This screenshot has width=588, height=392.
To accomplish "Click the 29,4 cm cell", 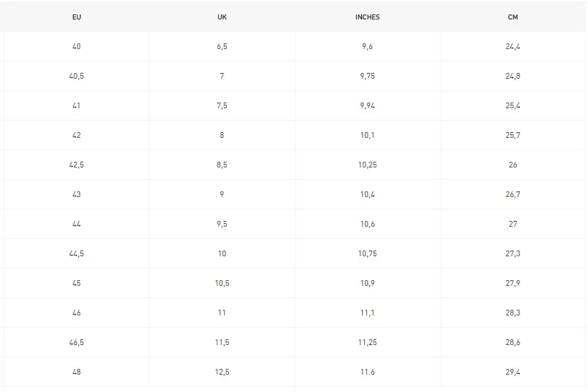I will [513, 372].
